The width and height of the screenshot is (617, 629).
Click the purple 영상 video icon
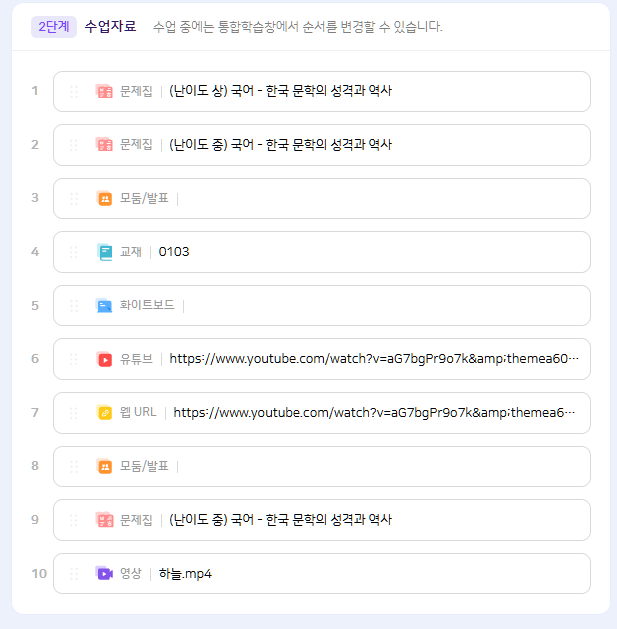pyautogui.click(x=105, y=574)
